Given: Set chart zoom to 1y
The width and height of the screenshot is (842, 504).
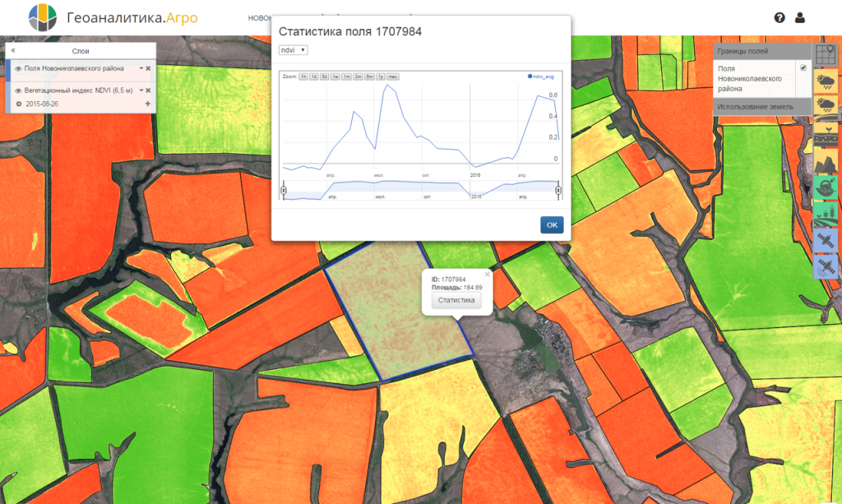Looking at the screenshot, I should pos(381,76).
